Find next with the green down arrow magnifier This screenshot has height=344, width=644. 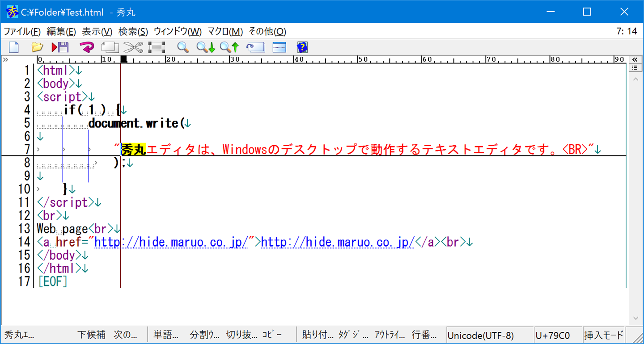[206, 47]
